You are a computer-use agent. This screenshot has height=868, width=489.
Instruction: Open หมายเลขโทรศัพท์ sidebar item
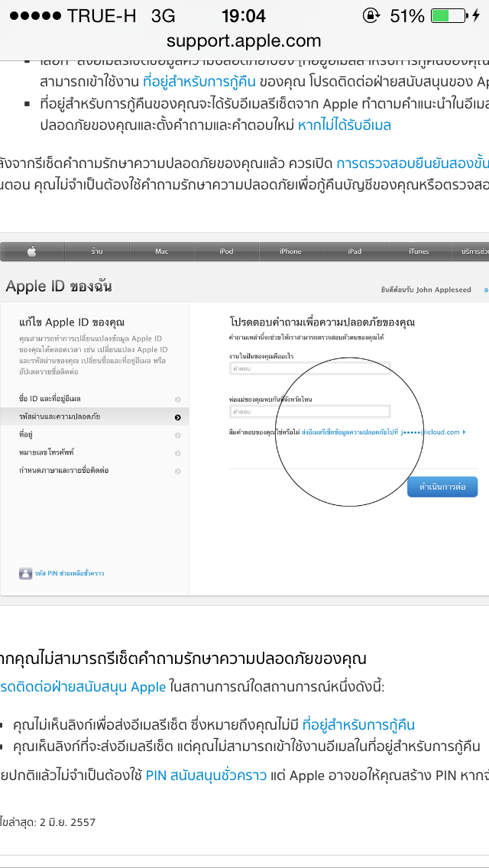tap(95, 453)
